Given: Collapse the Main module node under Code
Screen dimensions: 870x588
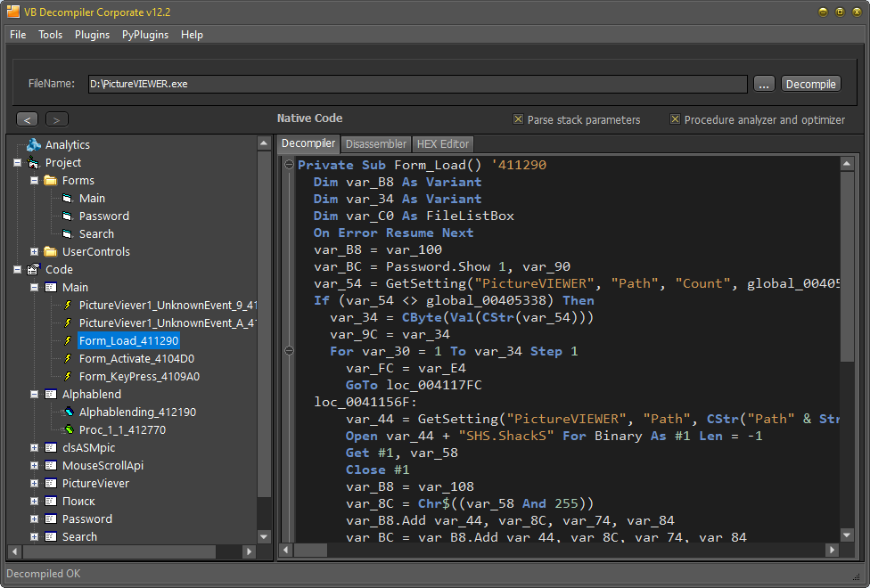Looking at the screenshot, I should (34, 287).
